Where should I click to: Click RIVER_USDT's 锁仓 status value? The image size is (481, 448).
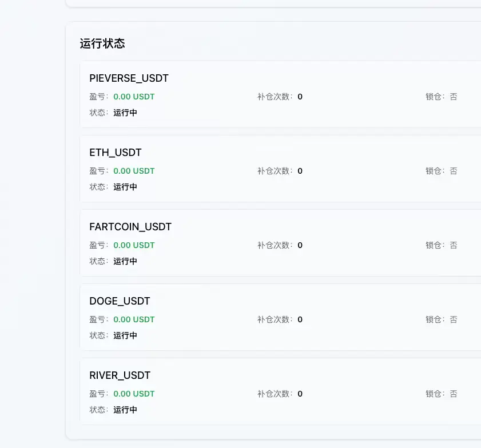point(453,394)
